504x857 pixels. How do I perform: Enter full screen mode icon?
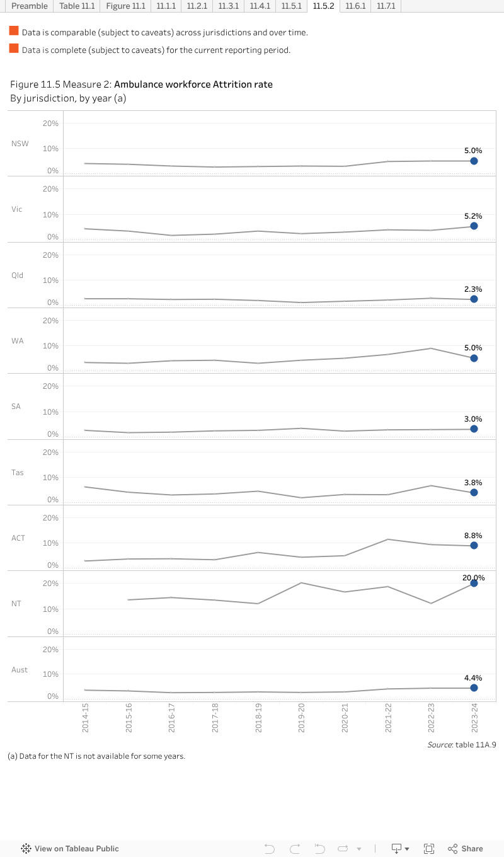click(429, 848)
